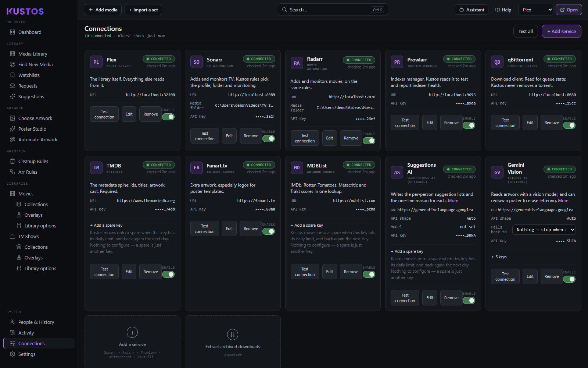Open Collections under TV Shows
This screenshot has width=588, height=368.
tap(36, 247)
